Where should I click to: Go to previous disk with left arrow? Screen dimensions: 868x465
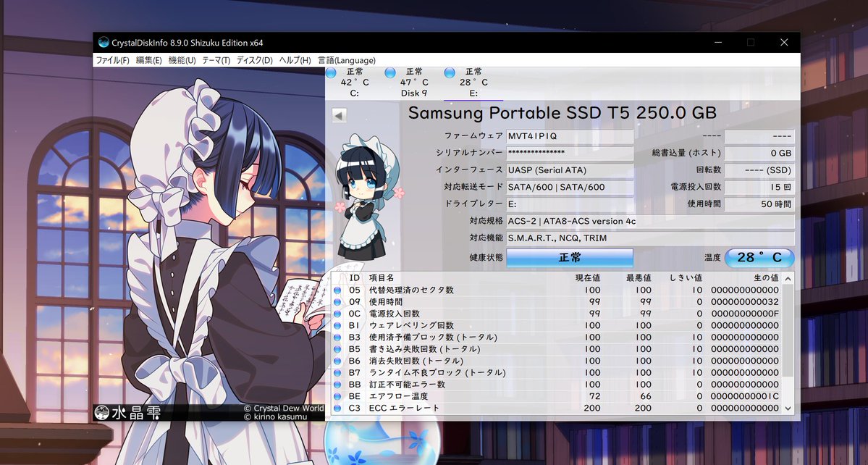tap(339, 115)
